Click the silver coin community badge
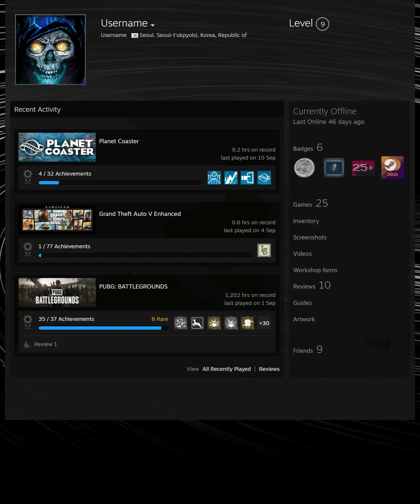420x504 pixels. pyautogui.click(x=304, y=168)
